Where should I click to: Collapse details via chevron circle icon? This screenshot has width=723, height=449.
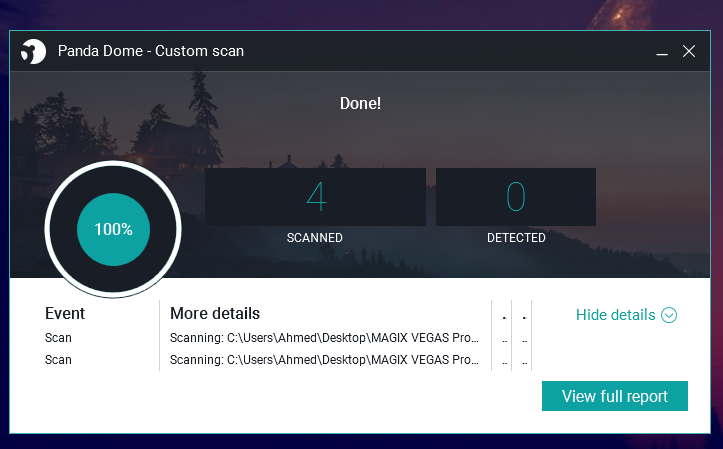pos(669,315)
